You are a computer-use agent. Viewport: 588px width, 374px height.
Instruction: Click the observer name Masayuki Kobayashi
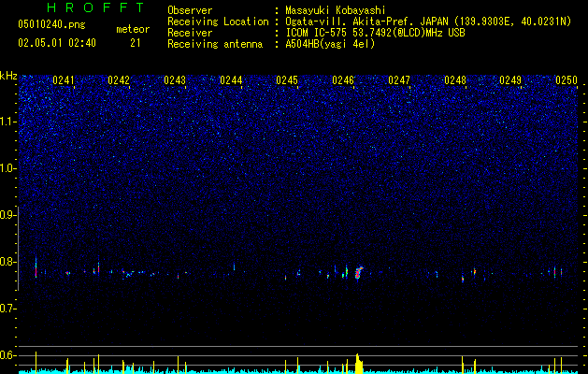coord(336,10)
